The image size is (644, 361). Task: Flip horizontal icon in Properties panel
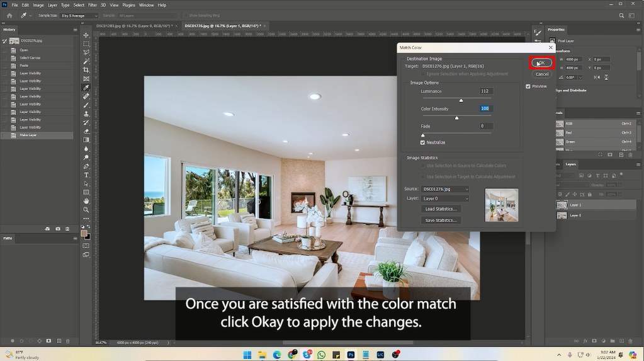597,77
